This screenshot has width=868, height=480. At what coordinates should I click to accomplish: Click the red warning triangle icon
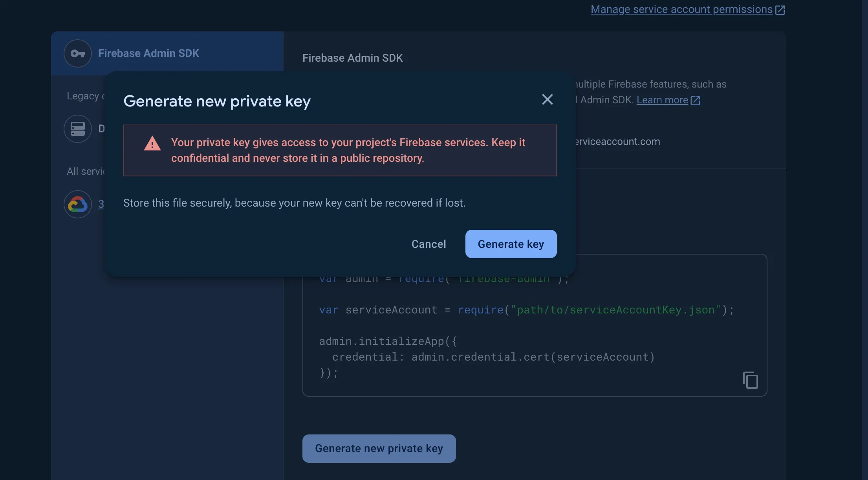pos(152,143)
